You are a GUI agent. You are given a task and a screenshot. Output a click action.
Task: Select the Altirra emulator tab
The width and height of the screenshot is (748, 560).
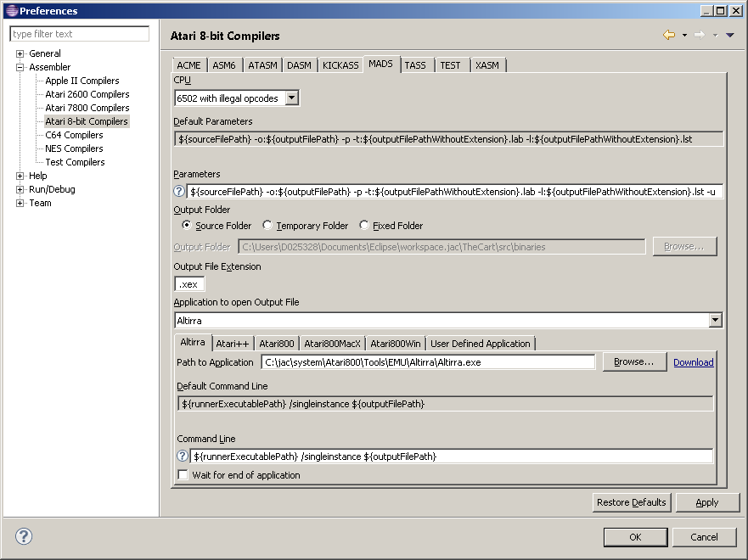click(x=193, y=342)
